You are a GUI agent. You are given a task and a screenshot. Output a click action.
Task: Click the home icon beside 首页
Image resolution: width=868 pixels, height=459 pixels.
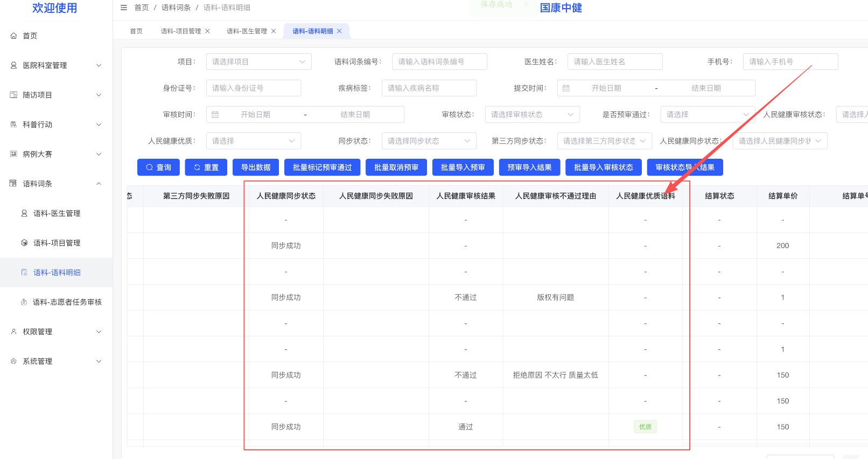(x=13, y=36)
